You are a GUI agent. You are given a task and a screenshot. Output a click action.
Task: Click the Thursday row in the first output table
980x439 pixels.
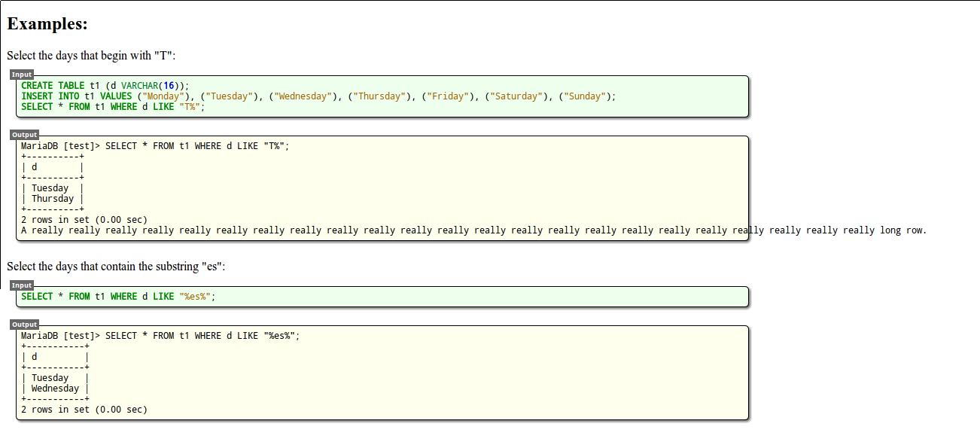(x=53, y=199)
